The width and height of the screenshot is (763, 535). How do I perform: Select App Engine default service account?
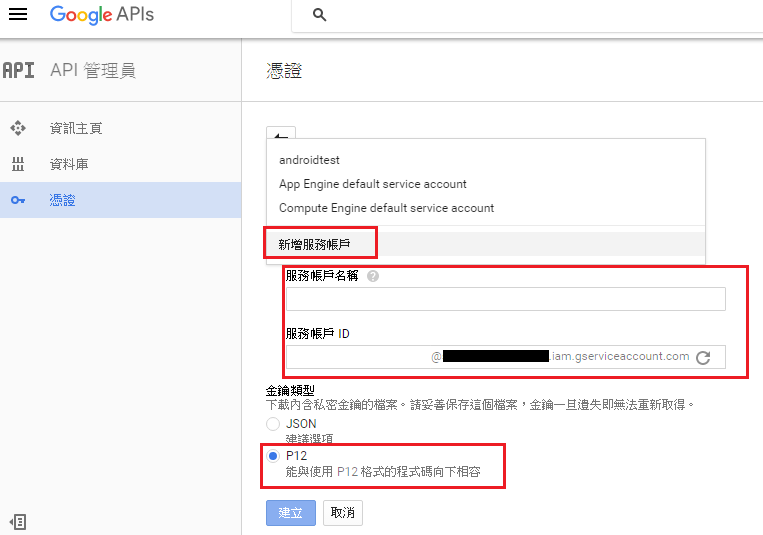(486, 184)
